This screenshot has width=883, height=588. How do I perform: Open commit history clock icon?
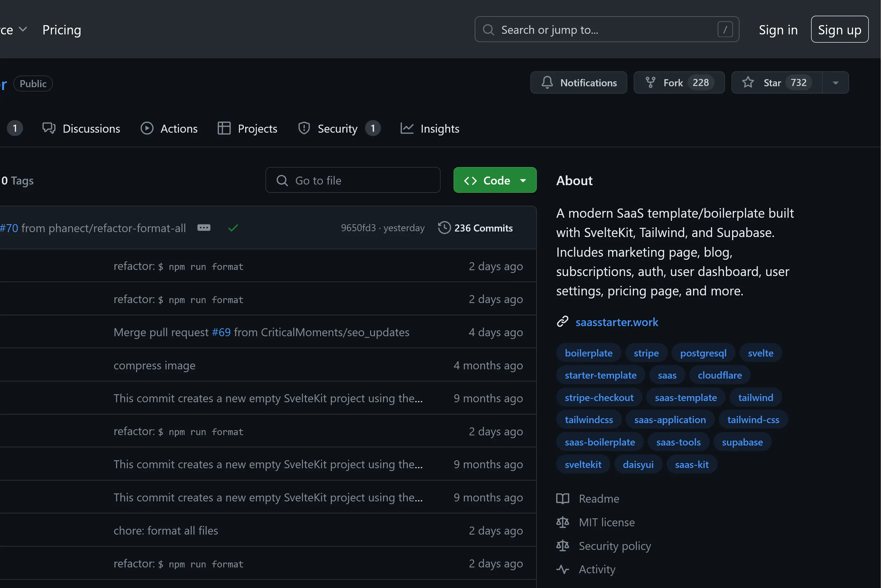click(444, 228)
